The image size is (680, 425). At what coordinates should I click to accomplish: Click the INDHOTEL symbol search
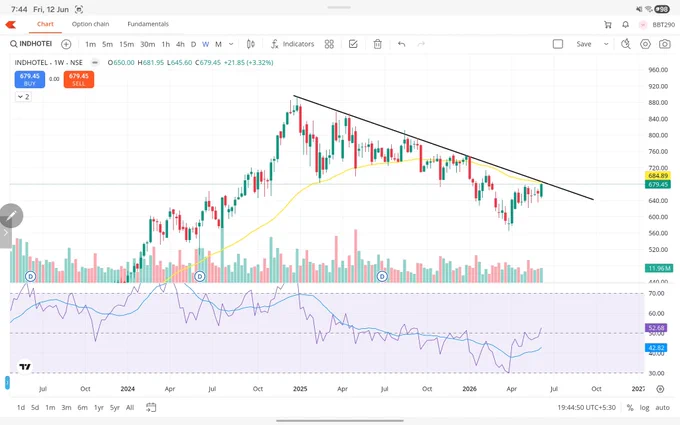(x=31, y=44)
